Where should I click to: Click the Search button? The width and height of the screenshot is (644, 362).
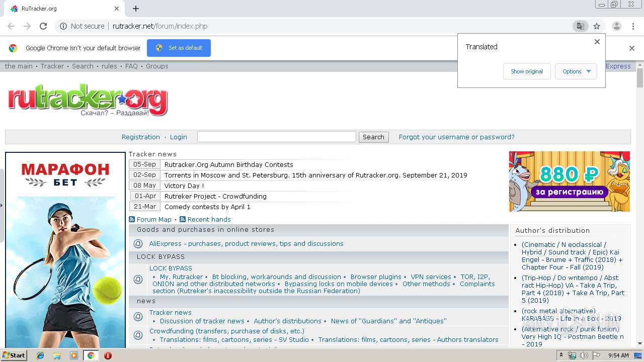coord(373,137)
